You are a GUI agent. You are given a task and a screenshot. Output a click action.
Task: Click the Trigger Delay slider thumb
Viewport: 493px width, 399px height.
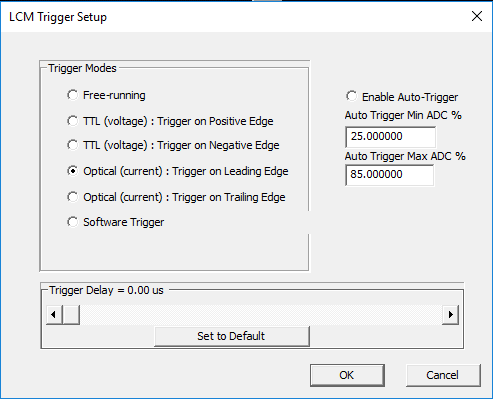[71, 314]
